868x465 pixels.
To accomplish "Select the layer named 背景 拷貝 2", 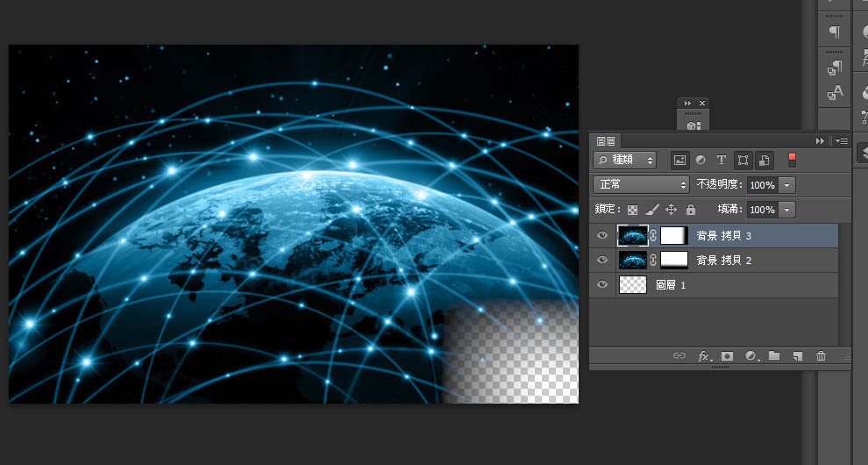I will coord(723,260).
